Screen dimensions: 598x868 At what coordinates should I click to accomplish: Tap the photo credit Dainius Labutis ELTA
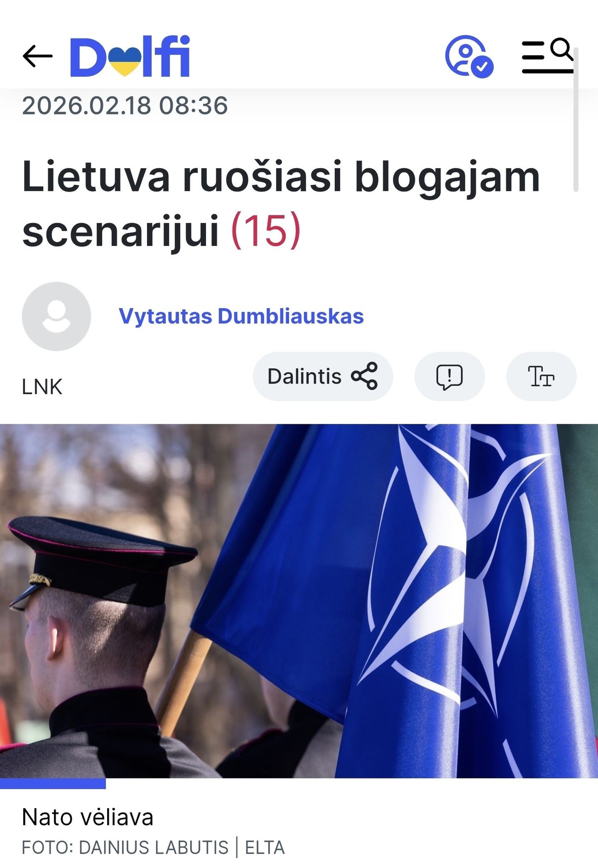pos(153,848)
